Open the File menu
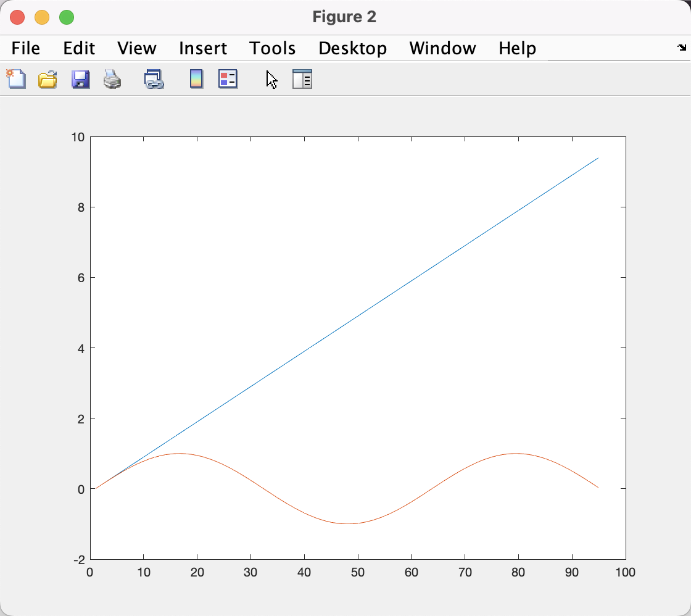The width and height of the screenshot is (691, 616). tap(25, 48)
